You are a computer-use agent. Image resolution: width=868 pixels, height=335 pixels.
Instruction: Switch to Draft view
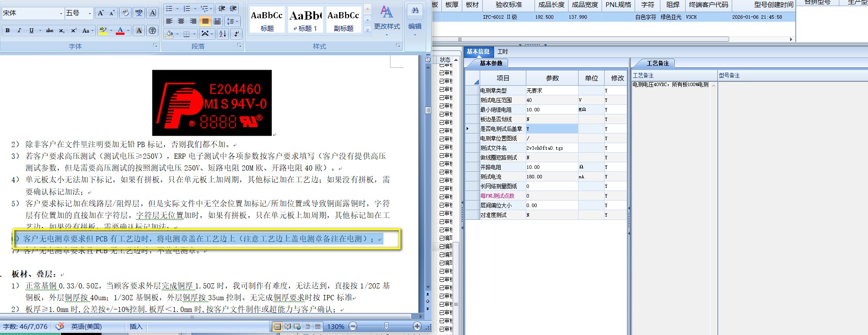(x=318, y=326)
